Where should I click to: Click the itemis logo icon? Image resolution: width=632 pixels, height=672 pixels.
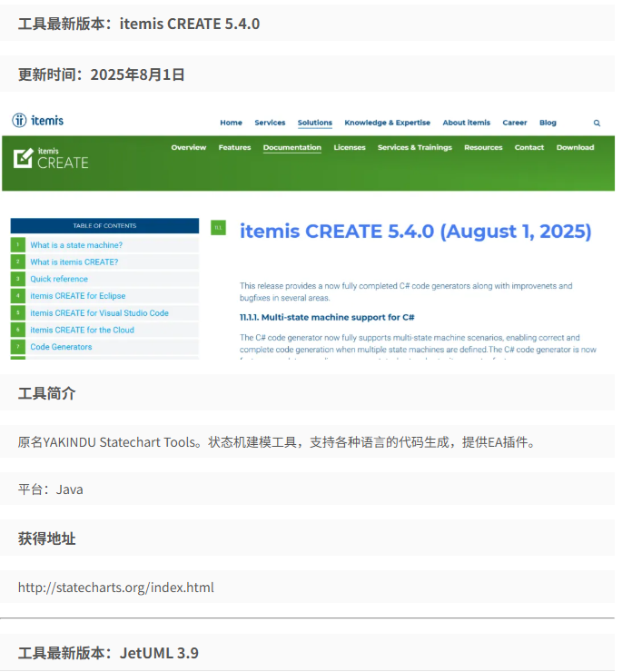tap(19, 121)
